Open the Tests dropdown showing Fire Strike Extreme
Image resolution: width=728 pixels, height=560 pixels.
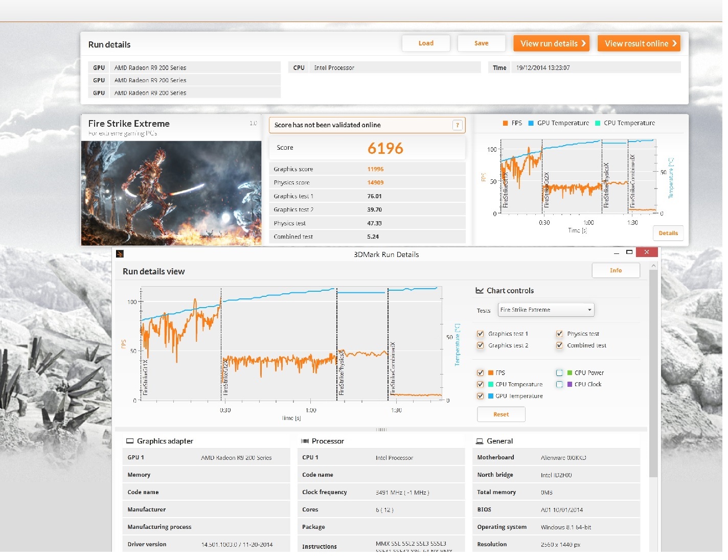(545, 310)
